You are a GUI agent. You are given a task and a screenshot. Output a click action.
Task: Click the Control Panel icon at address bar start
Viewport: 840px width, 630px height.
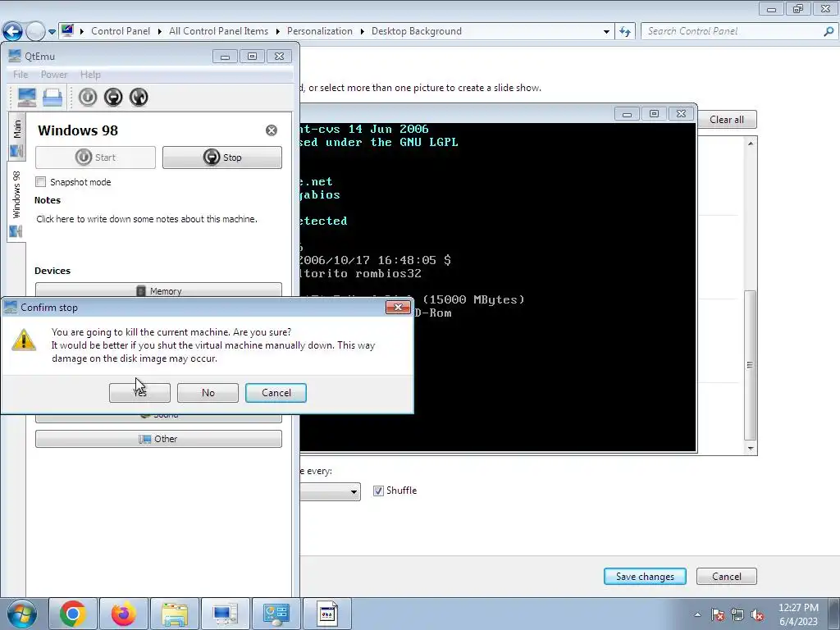point(67,30)
